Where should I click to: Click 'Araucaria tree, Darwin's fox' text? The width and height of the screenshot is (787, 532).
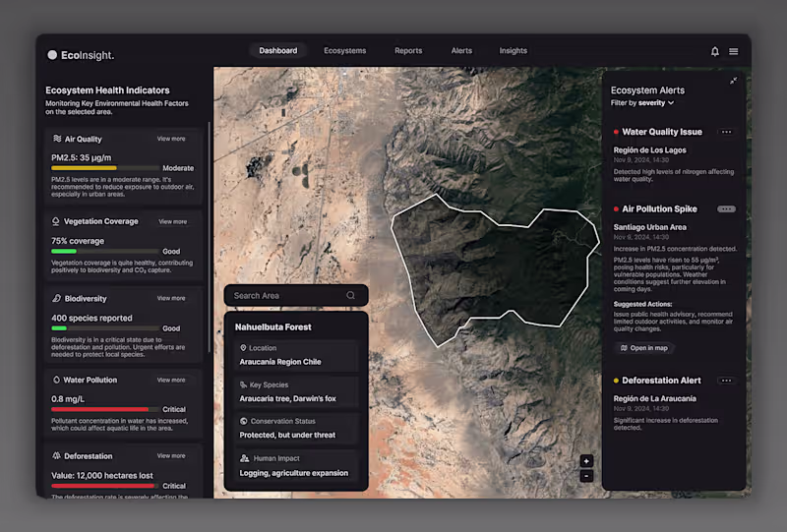point(287,398)
